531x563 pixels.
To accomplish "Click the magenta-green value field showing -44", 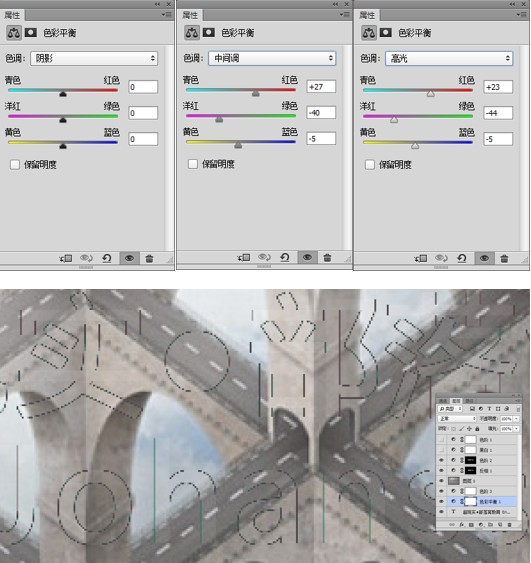I will pyautogui.click(x=498, y=113).
